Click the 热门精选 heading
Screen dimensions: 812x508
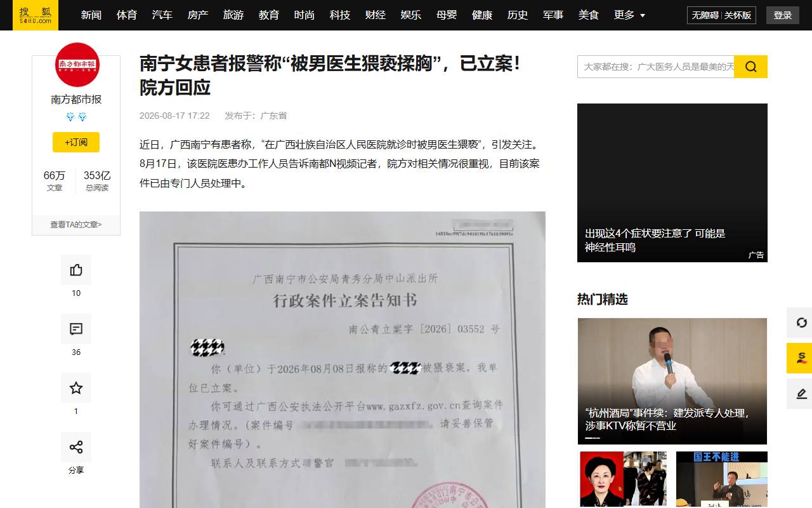point(603,299)
